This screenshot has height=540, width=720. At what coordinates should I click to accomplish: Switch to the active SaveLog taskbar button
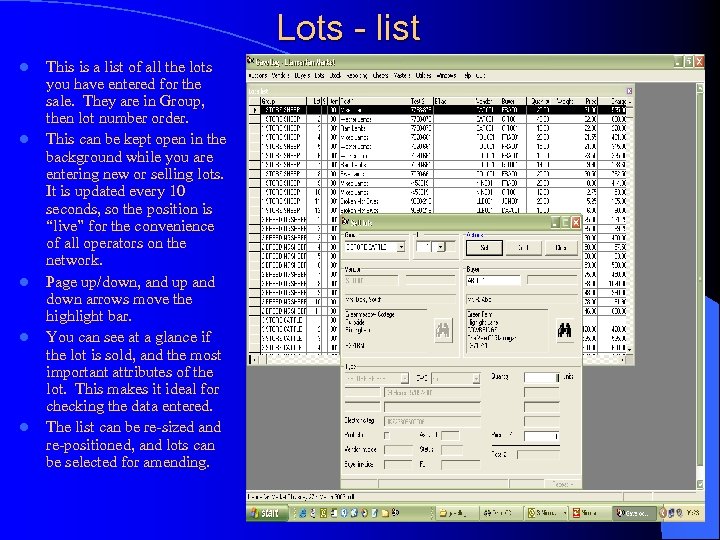click(633, 513)
